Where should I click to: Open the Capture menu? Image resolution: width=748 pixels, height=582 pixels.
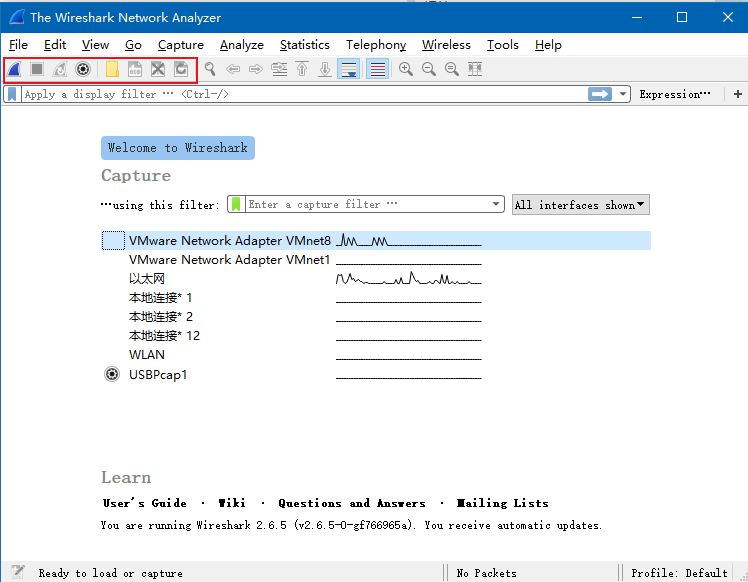point(181,45)
